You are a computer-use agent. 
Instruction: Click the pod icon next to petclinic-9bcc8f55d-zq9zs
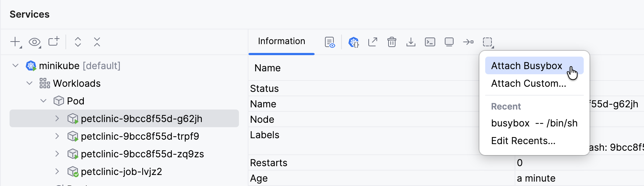(73, 154)
